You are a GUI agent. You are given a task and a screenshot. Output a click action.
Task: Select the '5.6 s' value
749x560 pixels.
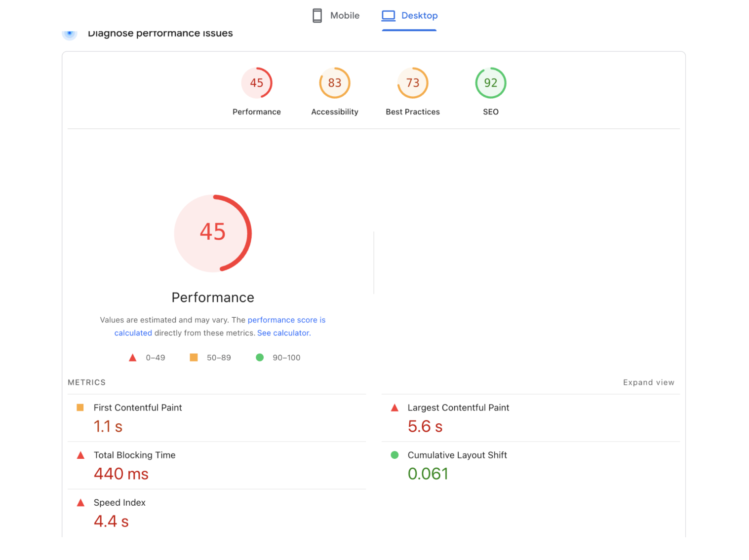pyautogui.click(x=425, y=426)
